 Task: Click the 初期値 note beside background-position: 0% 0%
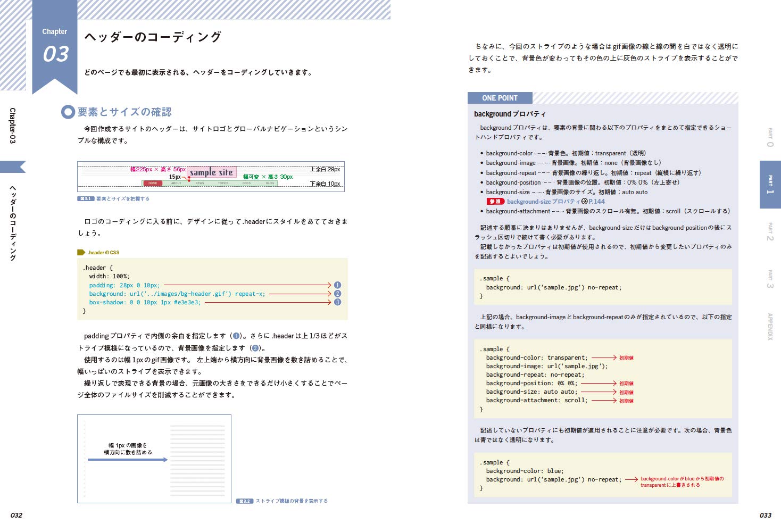(x=626, y=384)
